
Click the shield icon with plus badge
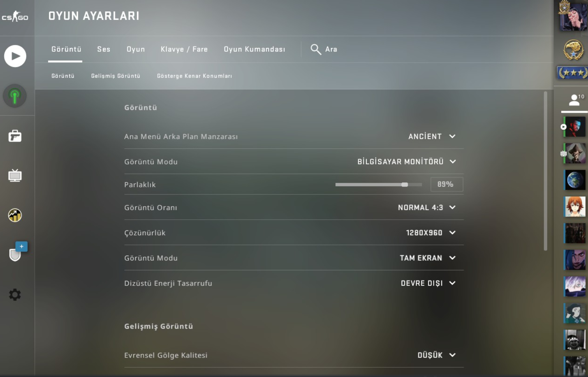(16, 254)
